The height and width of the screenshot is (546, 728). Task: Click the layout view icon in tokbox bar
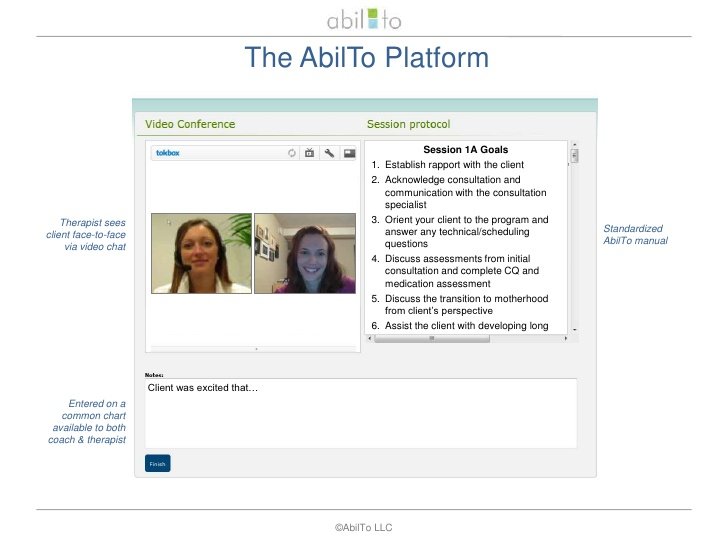pyautogui.click(x=349, y=153)
